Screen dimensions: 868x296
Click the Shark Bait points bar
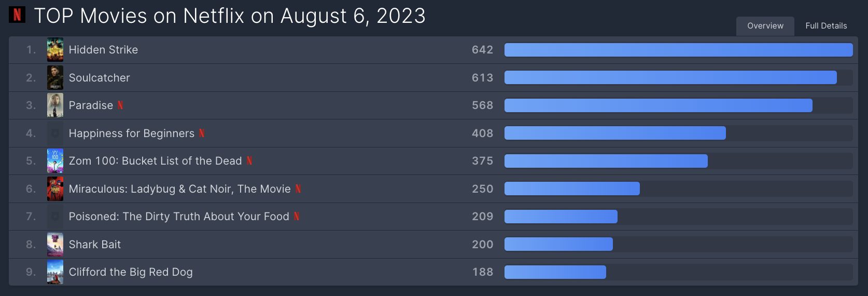[x=558, y=244]
